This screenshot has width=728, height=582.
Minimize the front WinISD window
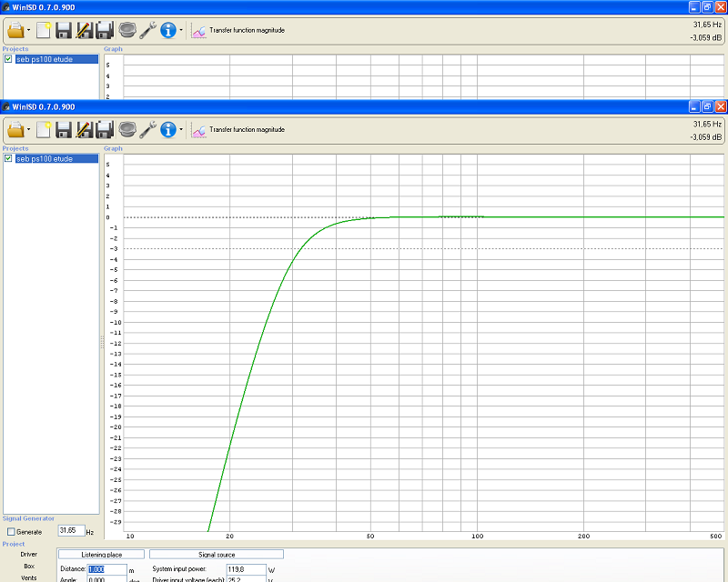(694, 106)
